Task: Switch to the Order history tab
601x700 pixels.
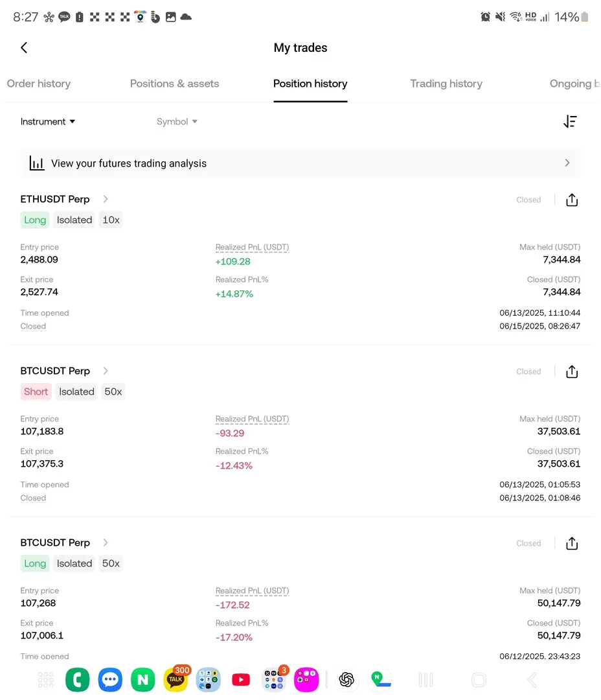Action: 39,84
